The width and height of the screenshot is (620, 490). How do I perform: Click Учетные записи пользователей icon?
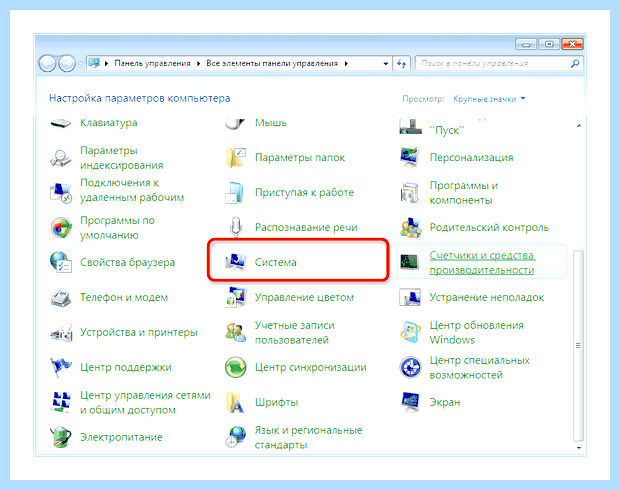point(236,332)
